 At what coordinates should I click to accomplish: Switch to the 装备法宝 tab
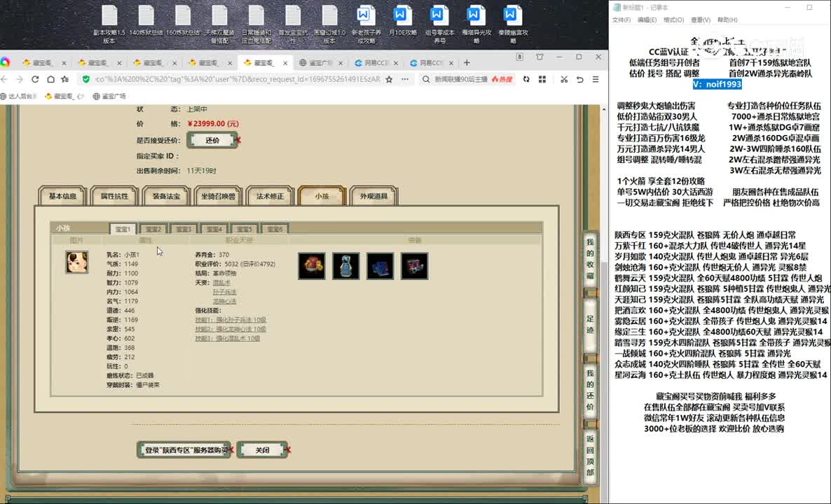tap(167, 196)
